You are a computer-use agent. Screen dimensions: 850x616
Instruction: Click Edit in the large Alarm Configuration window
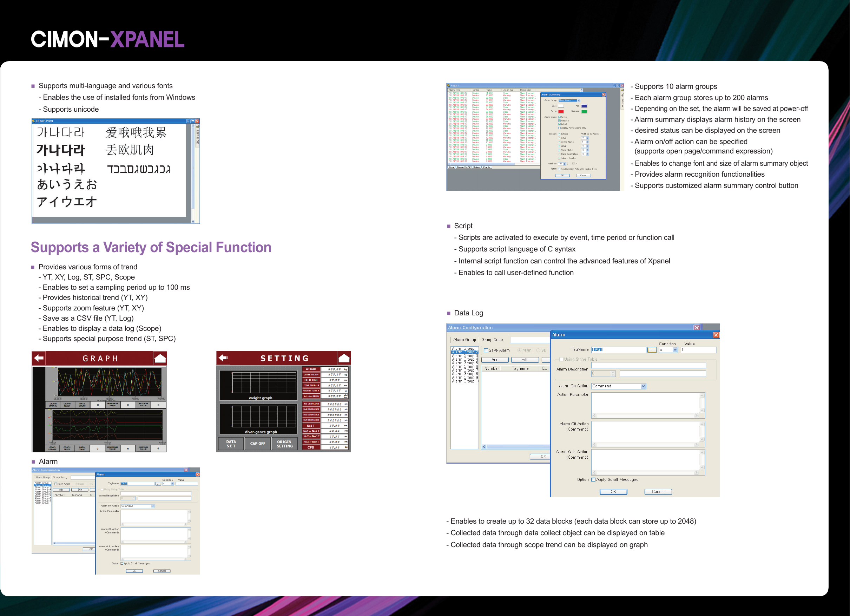click(x=525, y=360)
